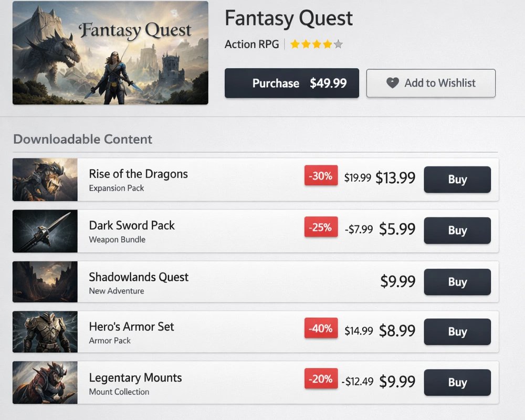Buy the Legentary Mounts collection
The height and width of the screenshot is (420, 525).
(457, 382)
